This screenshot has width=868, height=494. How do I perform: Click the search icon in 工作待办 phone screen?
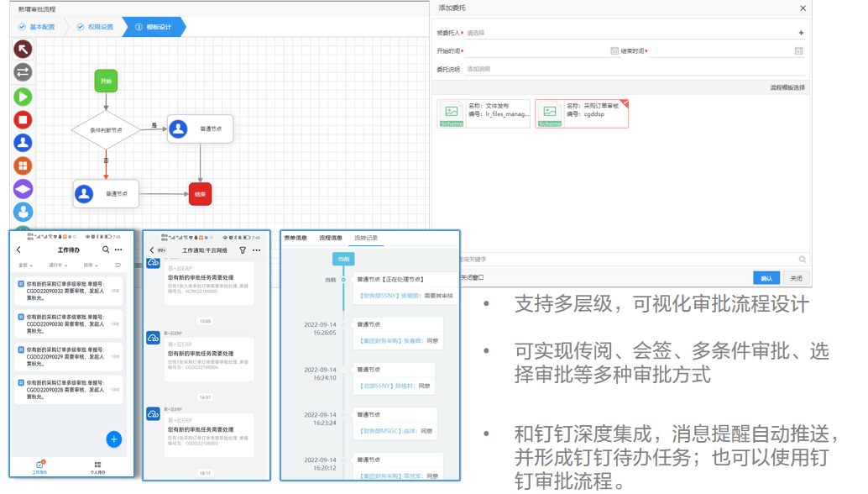[x=106, y=250]
